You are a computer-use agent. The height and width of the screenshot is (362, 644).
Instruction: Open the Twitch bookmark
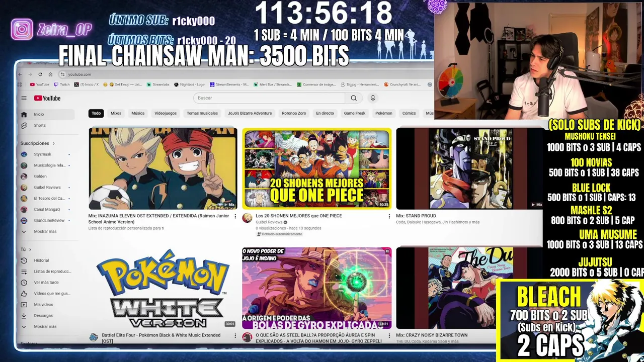tap(62, 84)
